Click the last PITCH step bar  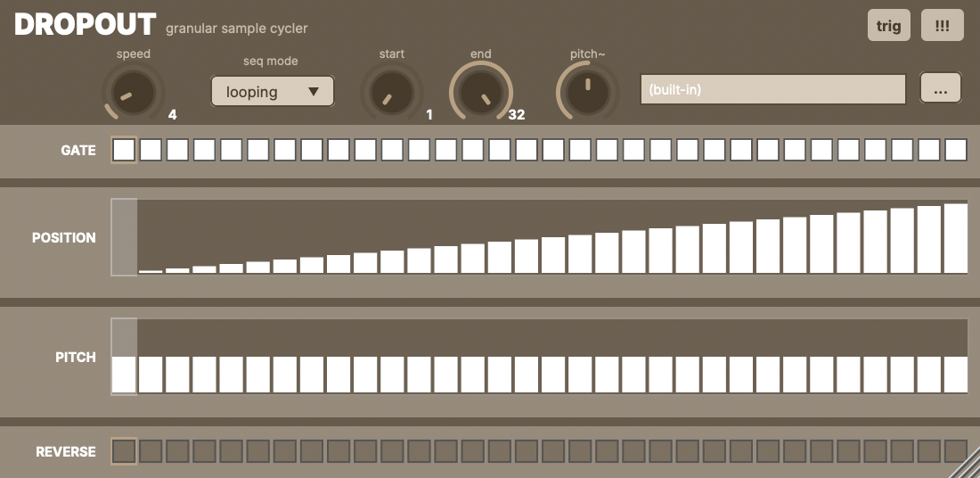(956, 375)
